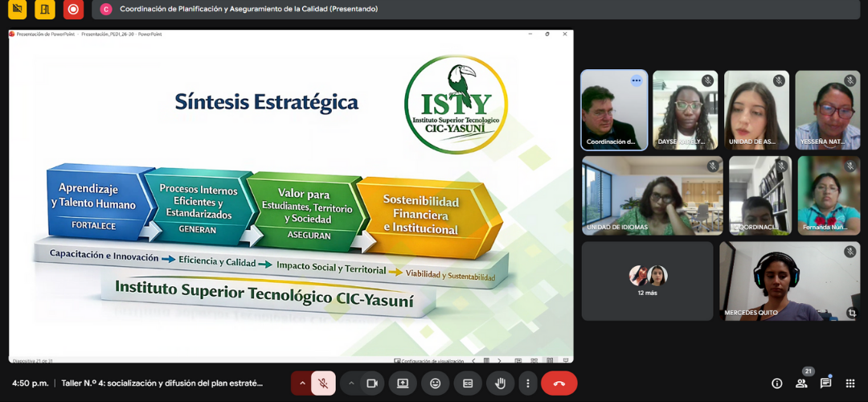The image size is (868, 402).
Task: Expand audio settings arrow beside microphone
Action: (x=302, y=384)
